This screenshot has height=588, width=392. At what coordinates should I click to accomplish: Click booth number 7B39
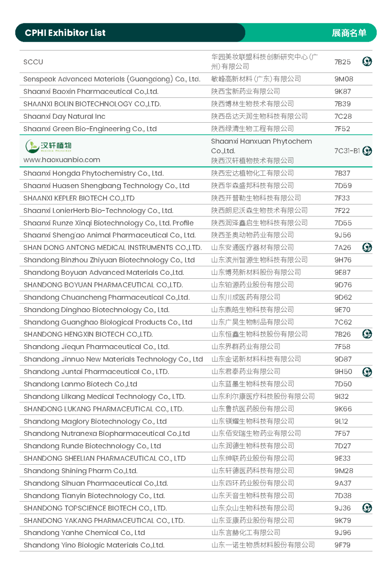(x=343, y=104)
